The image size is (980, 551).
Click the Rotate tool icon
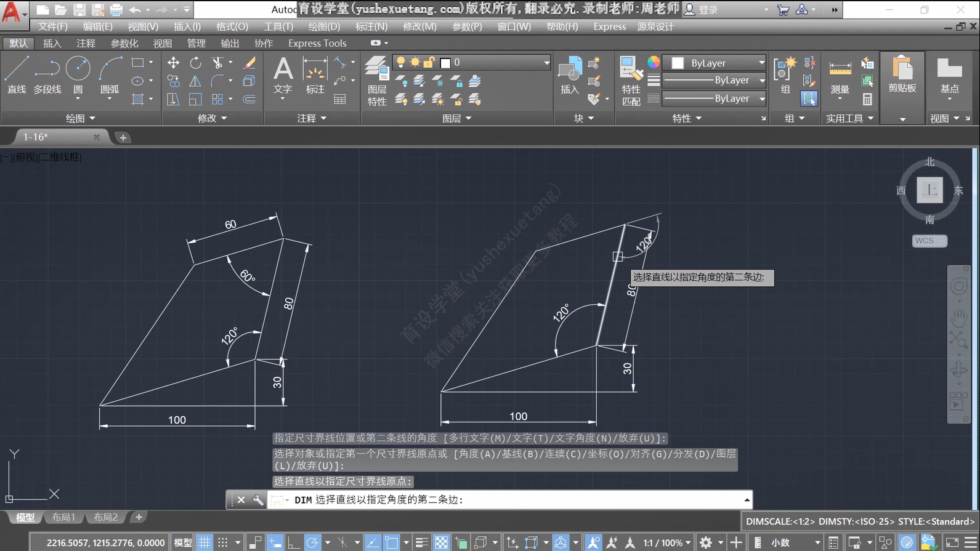tap(195, 63)
